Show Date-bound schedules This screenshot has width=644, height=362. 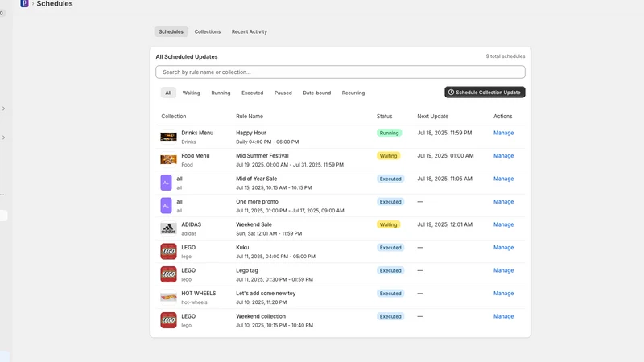click(317, 93)
